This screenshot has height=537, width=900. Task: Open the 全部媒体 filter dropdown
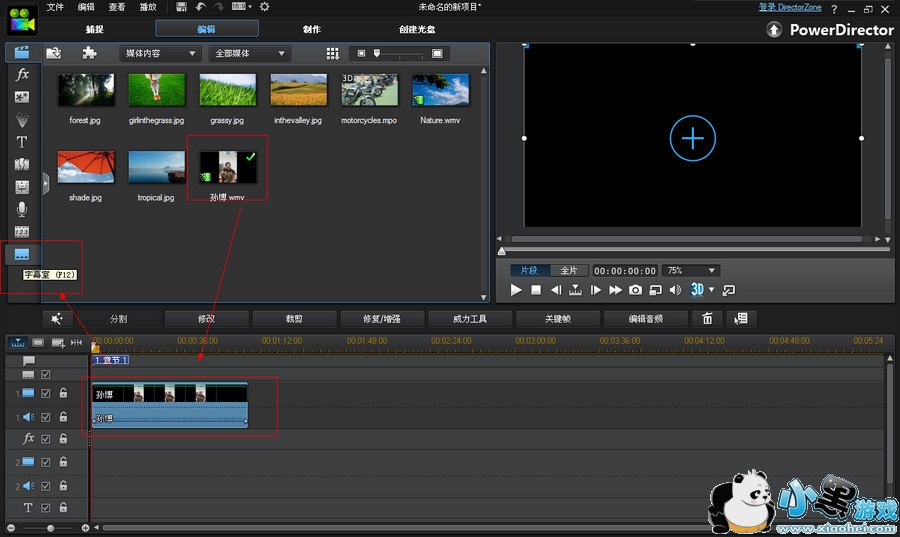[x=251, y=53]
